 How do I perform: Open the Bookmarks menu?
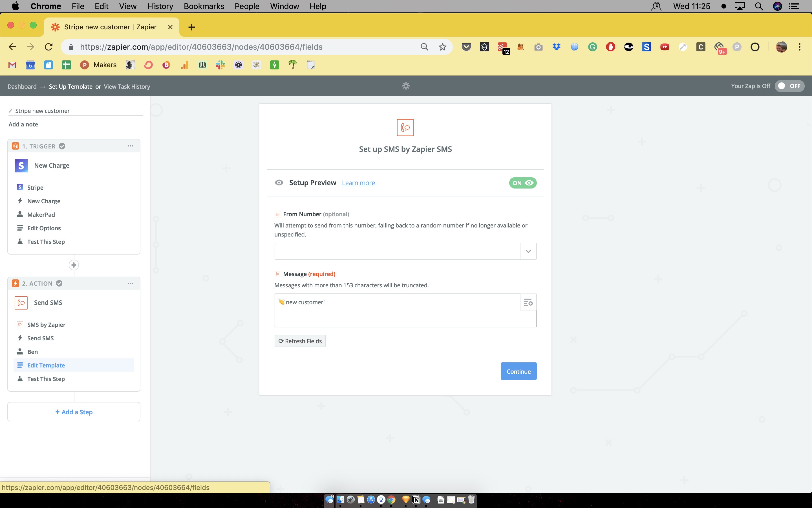(x=204, y=6)
